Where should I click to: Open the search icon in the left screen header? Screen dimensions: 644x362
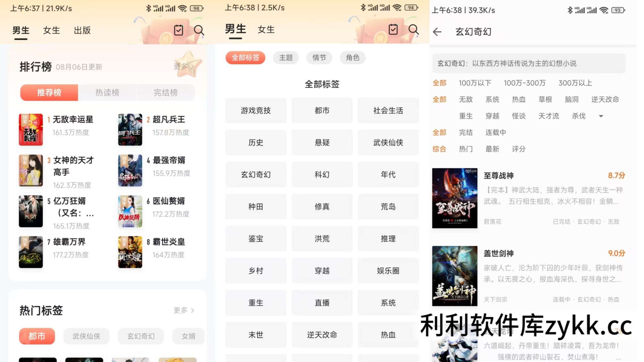199,30
